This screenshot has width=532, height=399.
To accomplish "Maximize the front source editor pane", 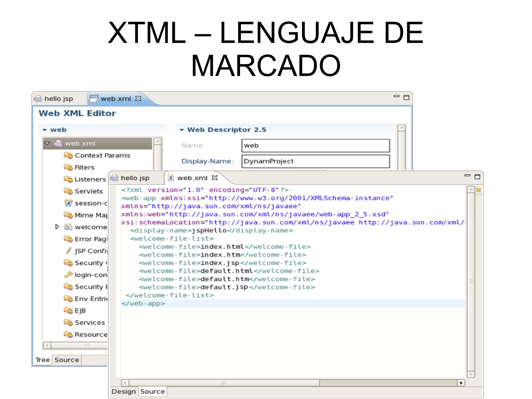I will 477,177.
